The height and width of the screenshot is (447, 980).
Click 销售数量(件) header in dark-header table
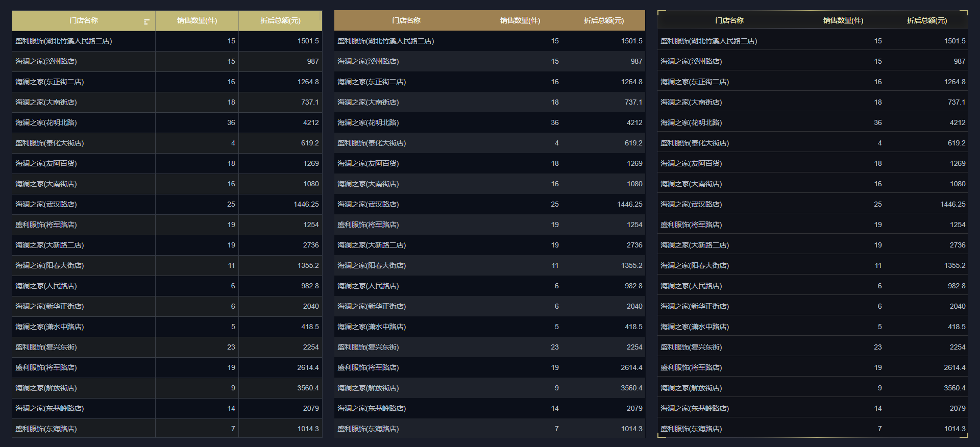click(x=843, y=20)
